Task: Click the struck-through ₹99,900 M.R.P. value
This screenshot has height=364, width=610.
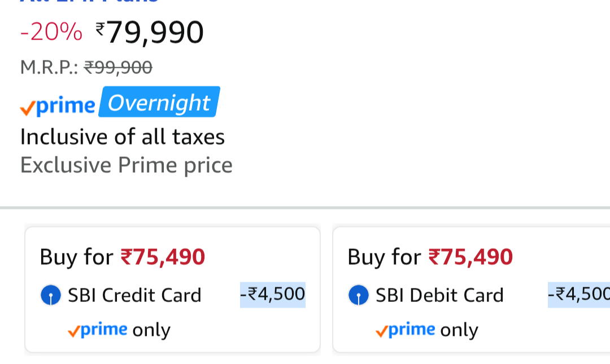Action: [x=118, y=68]
